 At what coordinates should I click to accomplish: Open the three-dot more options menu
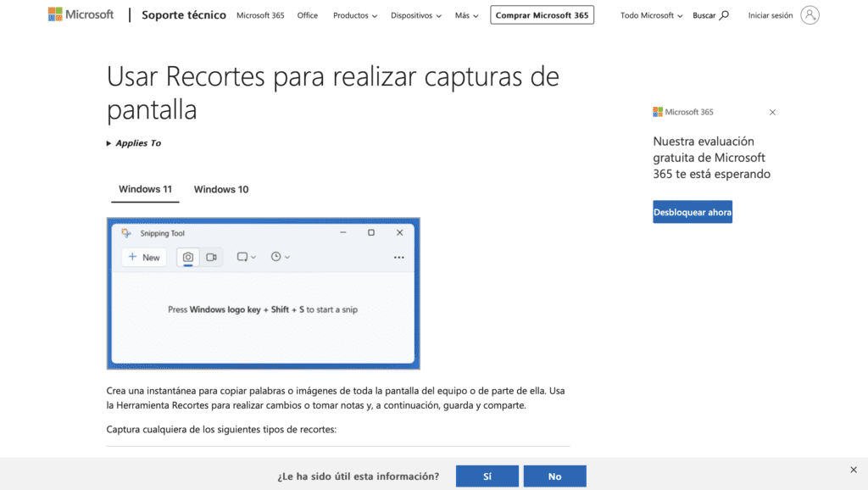point(399,258)
